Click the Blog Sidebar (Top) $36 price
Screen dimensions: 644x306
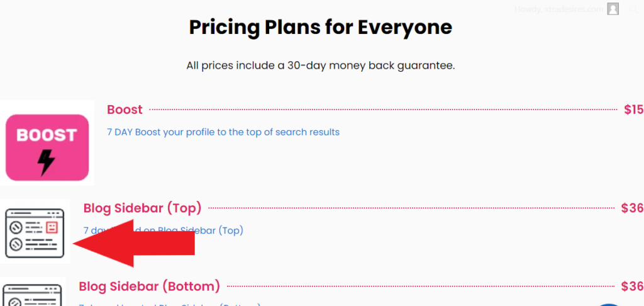click(x=632, y=208)
